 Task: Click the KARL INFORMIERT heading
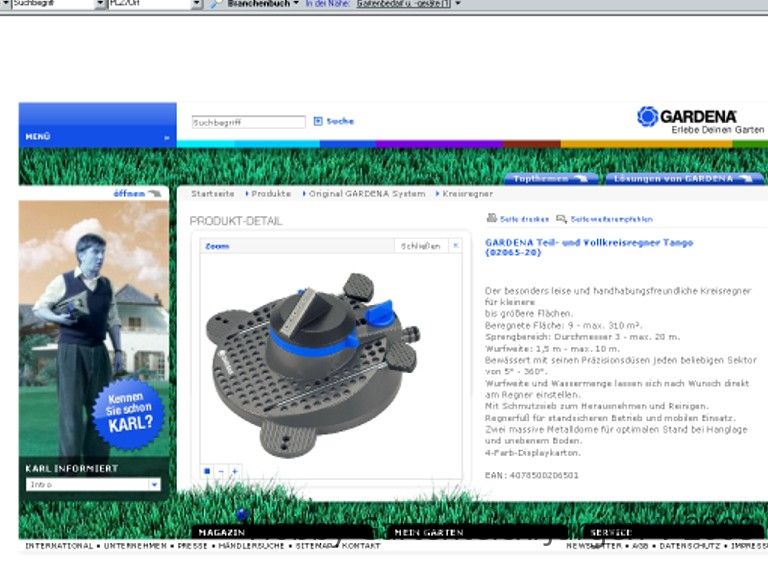(x=72, y=468)
